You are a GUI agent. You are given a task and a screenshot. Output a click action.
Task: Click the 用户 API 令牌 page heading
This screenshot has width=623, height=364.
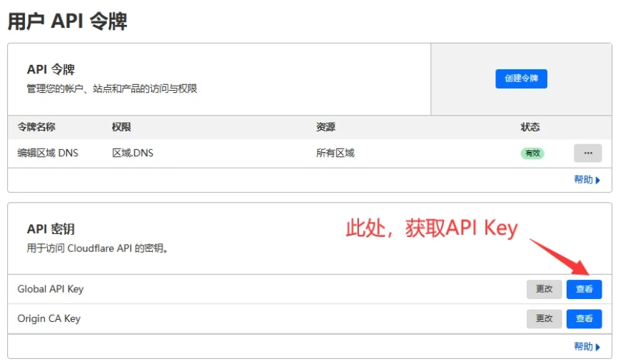click(x=68, y=21)
